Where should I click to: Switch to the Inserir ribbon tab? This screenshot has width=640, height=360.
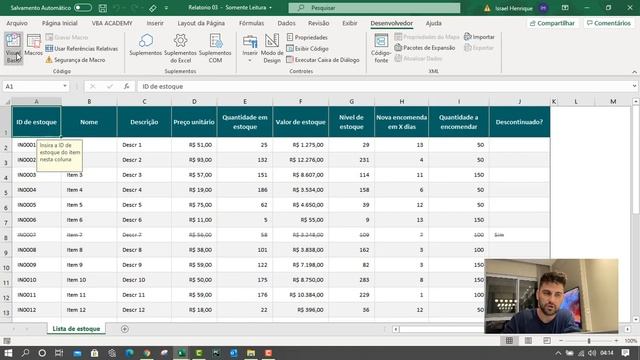point(155,23)
